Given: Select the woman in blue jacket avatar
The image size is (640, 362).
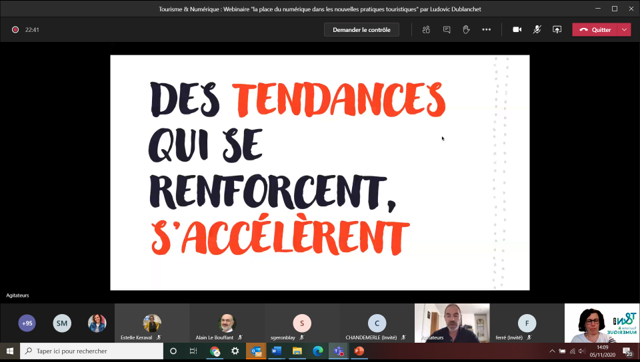Looking at the screenshot, I should point(97,323).
